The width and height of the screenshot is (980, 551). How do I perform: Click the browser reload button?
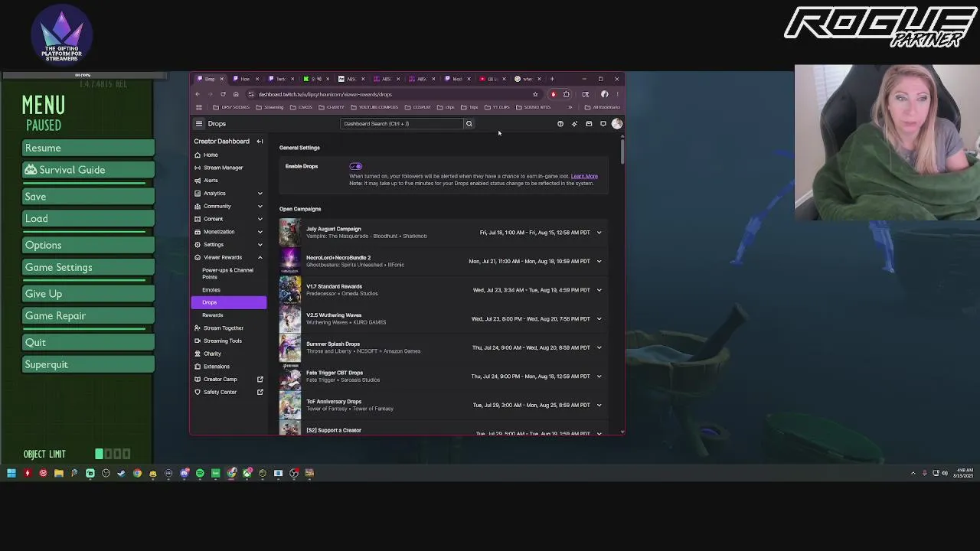coord(223,95)
